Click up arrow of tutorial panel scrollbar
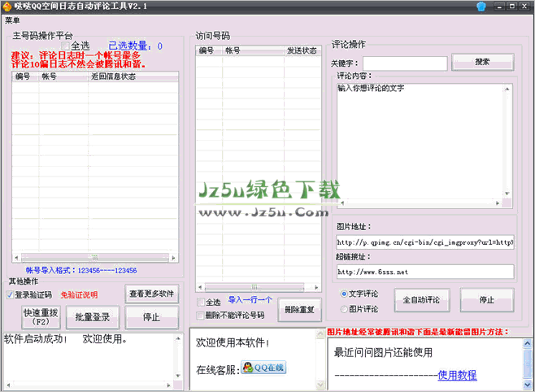 pos(528,343)
